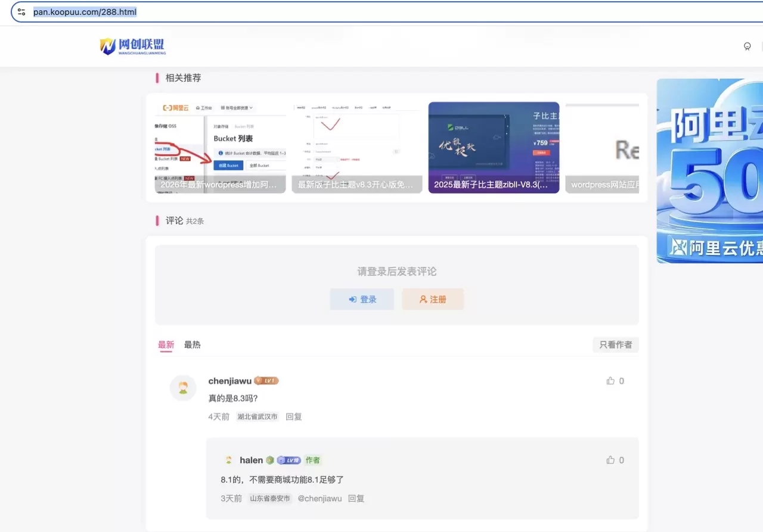
Task: Click the 共2条 comment count text
Action: pyautogui.click(x=195, y=222)
